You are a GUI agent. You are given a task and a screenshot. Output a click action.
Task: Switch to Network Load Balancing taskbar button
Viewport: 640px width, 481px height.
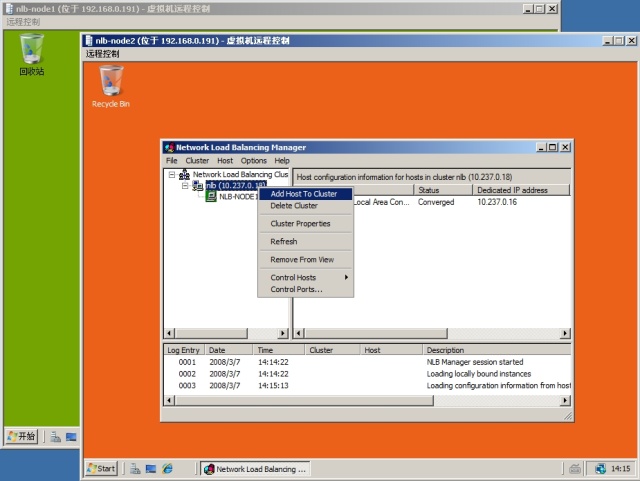[256, 468]
